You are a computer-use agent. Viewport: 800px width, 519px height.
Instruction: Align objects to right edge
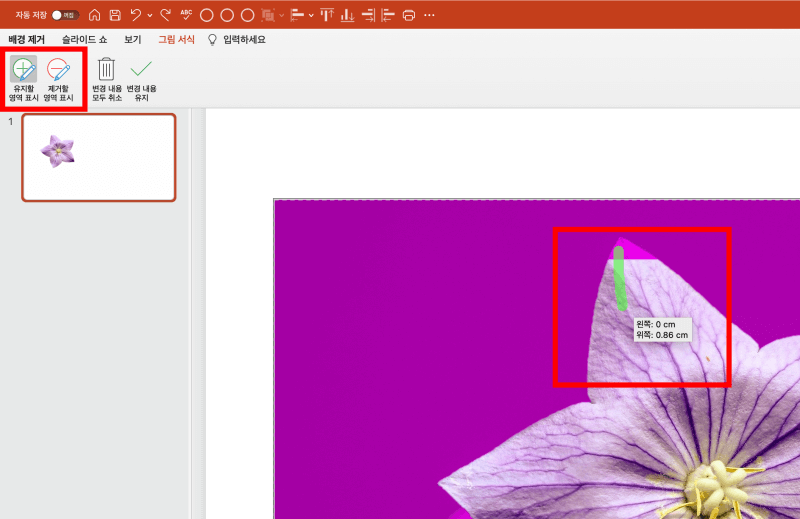pyautogui.click(x=368, y=15)
